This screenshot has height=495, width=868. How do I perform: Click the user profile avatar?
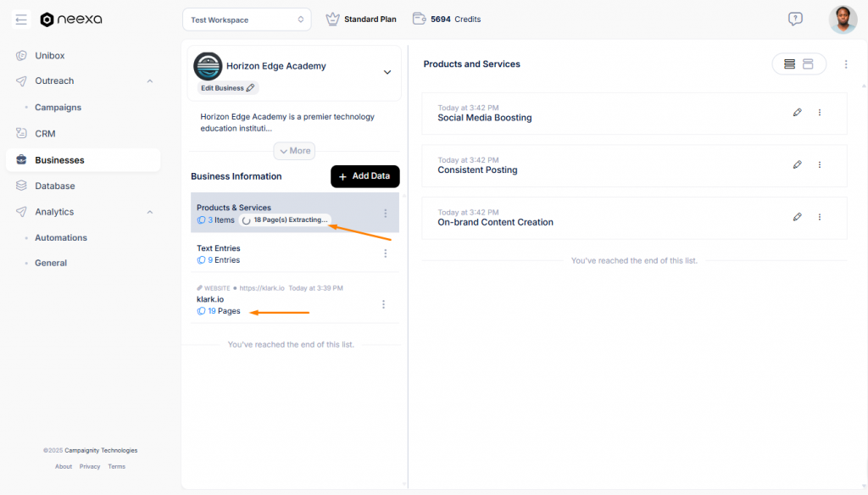[x=843, y=19]
